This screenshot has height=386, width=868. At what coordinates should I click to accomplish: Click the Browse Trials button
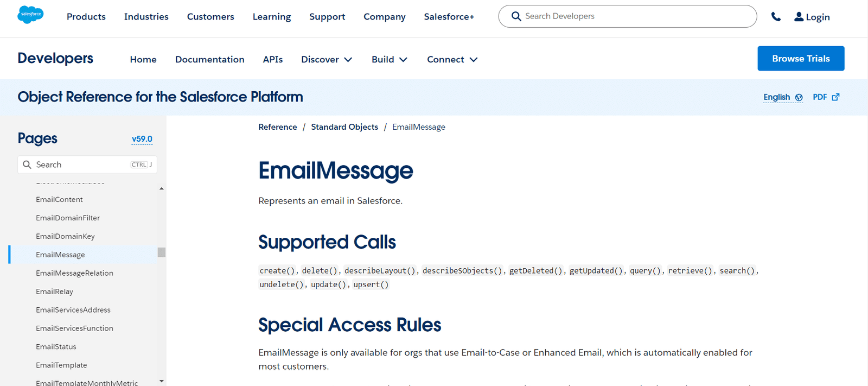pyautogui.click(x=801, y=58)
